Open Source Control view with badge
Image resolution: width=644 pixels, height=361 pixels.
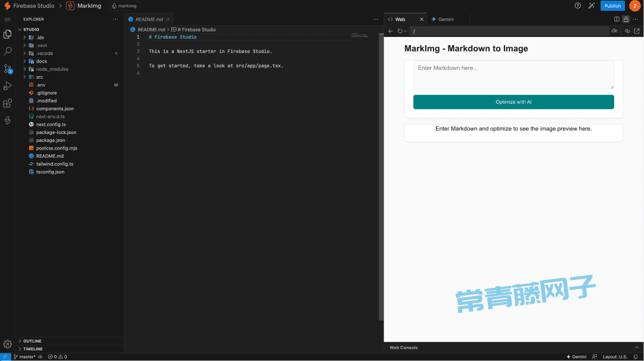pos(7,69)
